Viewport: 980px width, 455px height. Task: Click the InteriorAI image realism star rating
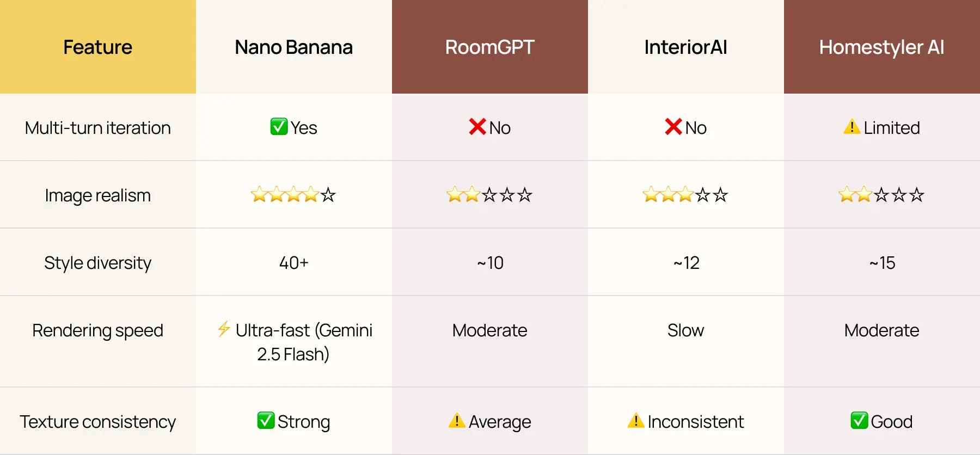pos(685,194)
